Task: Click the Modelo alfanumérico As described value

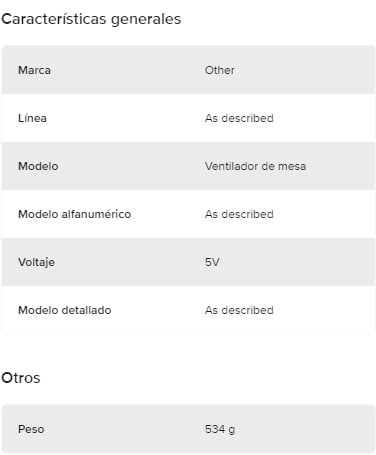Action: click(239, 214)
